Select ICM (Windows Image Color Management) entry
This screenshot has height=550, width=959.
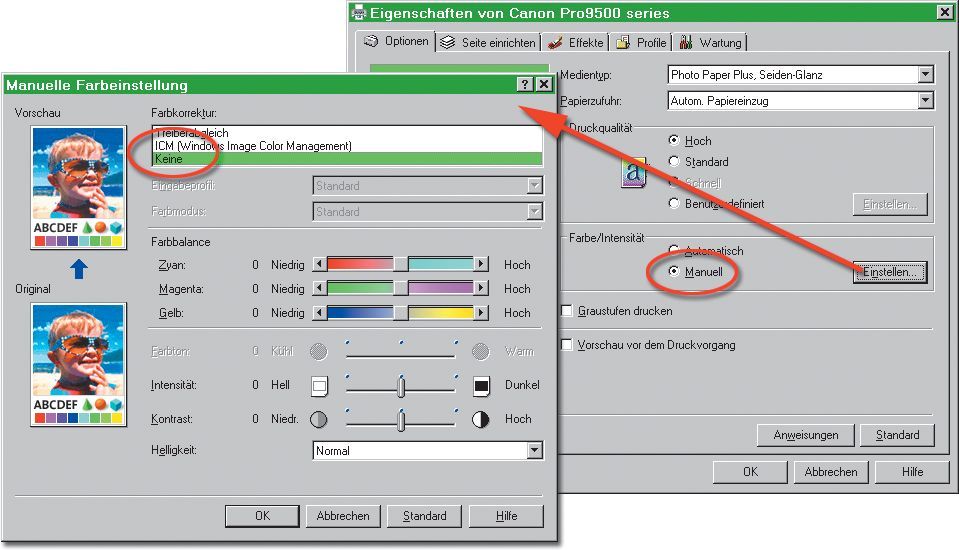[347, 146]
